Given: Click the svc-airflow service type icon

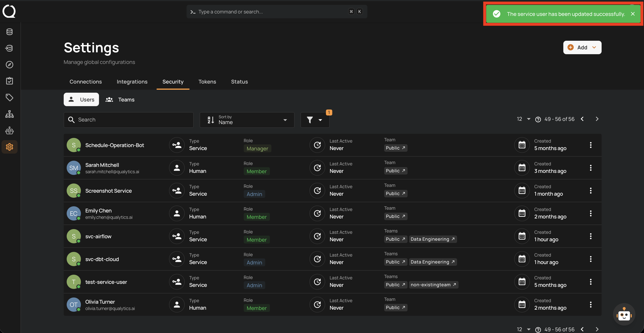Looking at the screenshot, I should 177,236.
